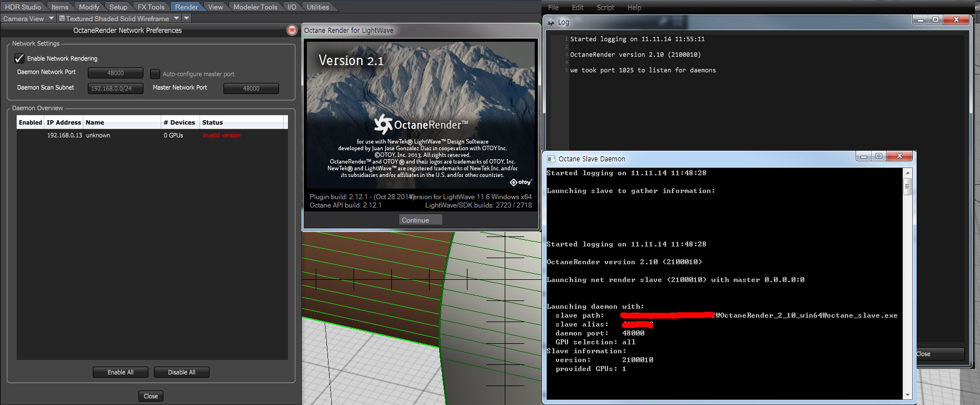The image size is (980, 405).
Task: Click the Master Network Port field
Action: click(x=251, y=88)
